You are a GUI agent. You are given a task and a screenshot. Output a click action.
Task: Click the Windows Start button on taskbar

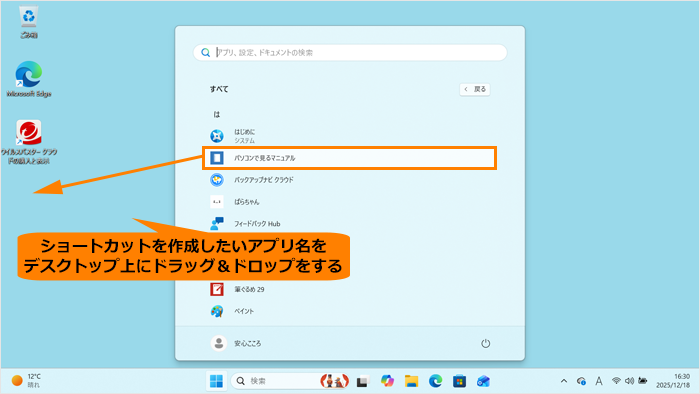pyautogui.click(x=217, y=381)
